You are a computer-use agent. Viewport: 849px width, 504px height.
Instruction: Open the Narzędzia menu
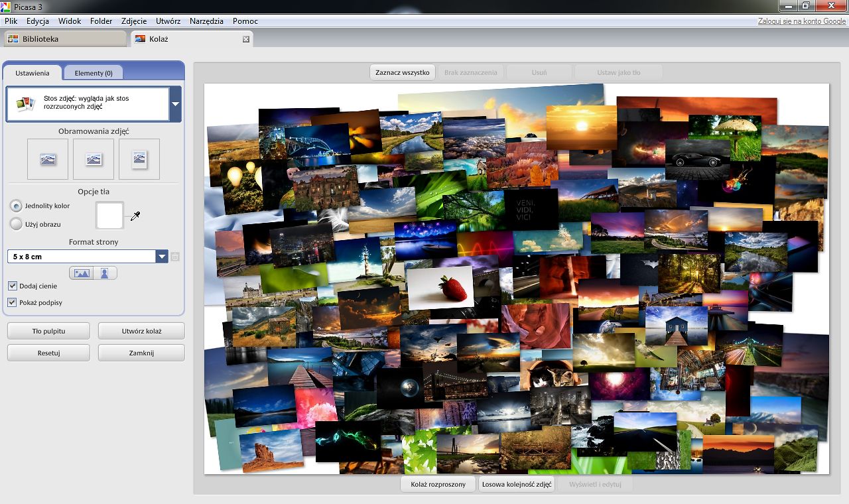pyautogui.click(x=206, y=21)
